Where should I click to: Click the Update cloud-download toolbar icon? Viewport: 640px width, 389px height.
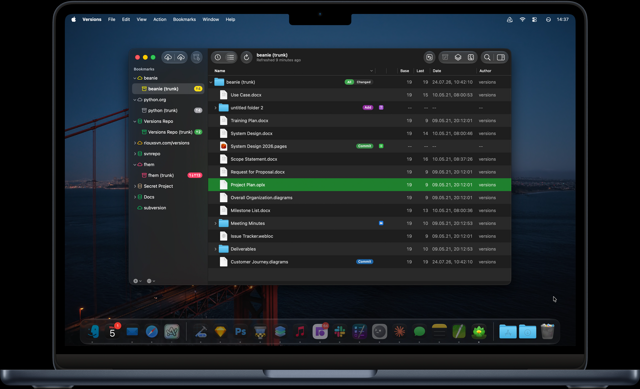pyautogui.click(x=168, y=58)
